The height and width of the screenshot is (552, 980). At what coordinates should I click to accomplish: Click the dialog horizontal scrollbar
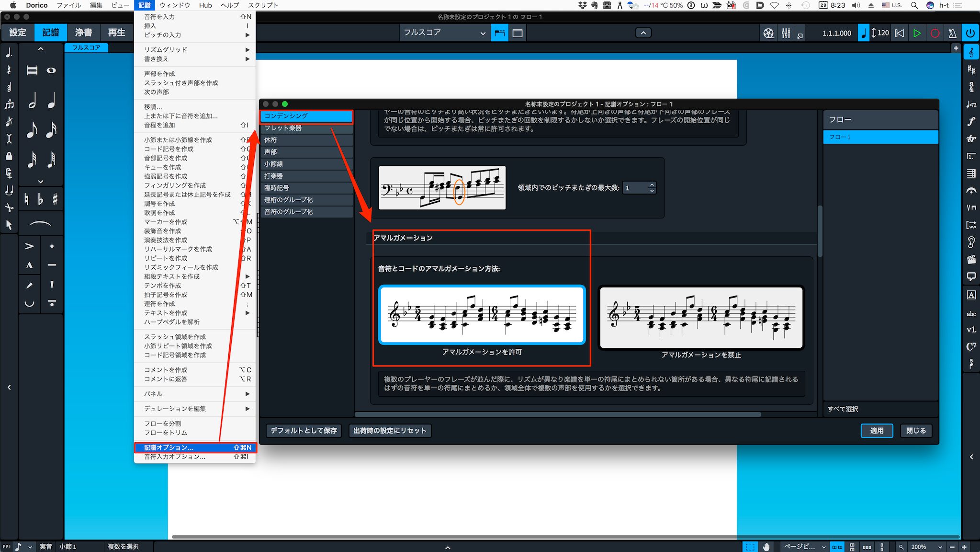click(x=558, y=414)
